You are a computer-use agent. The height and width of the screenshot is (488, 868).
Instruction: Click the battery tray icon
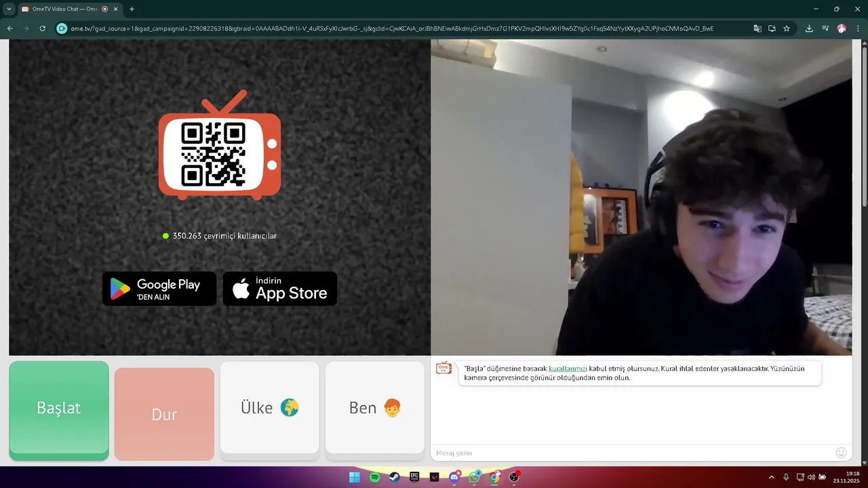[x=823, y=477]
